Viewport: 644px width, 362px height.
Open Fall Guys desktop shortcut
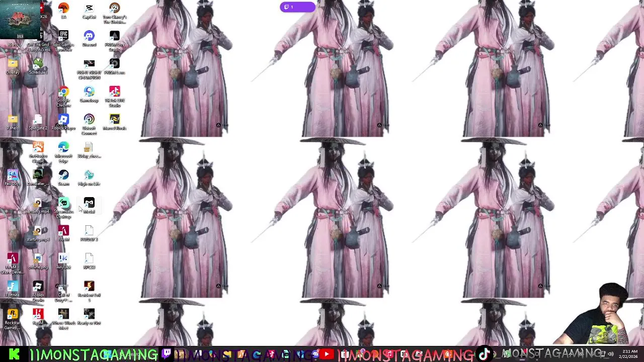coord(13,178)
